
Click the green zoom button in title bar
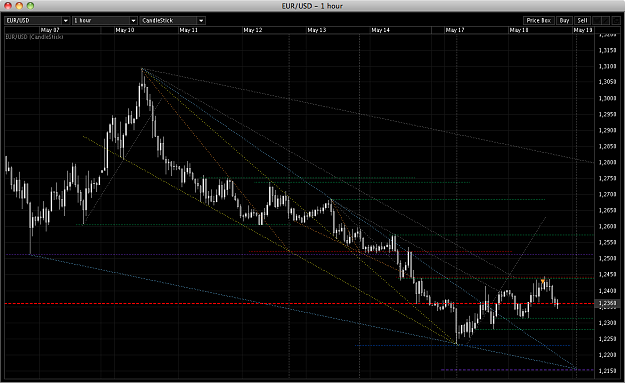tap(30, 6)
